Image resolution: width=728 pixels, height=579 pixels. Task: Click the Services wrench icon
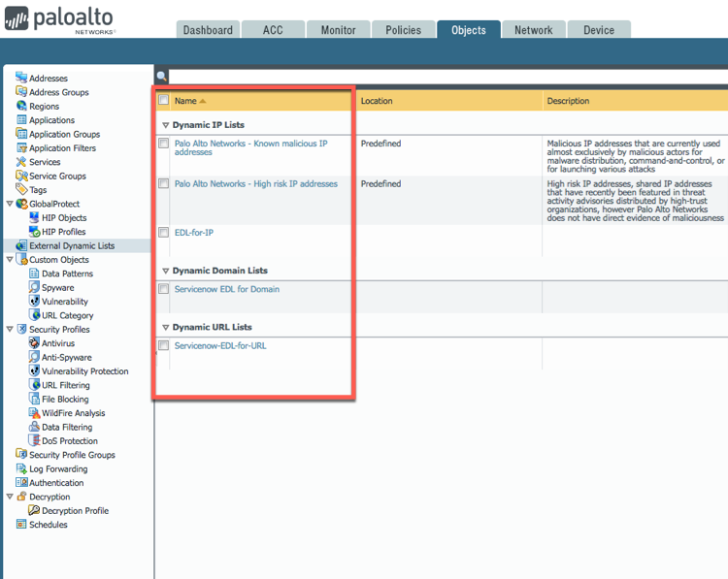pyautogui.click(x=21, y=161)
